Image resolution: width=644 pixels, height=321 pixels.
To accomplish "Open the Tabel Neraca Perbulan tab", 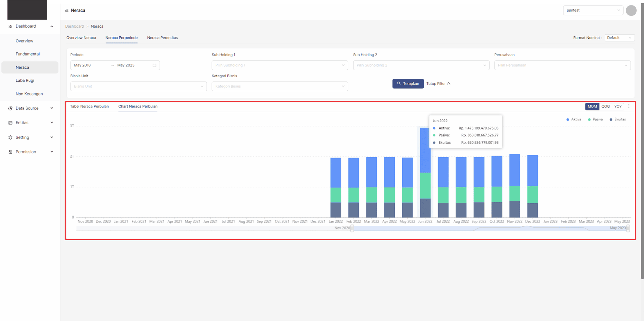I will pos(90,106).
